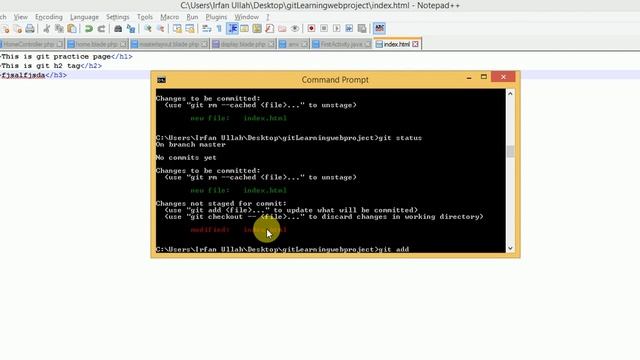The image size is (640, 360).
Task: Start macro recording with red dot
Action: [311, 29]
